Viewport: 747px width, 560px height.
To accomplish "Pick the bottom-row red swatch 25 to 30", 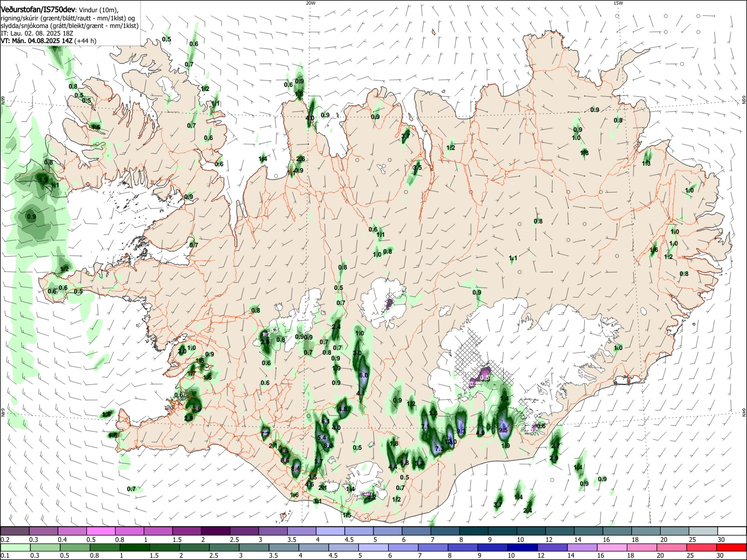I will coord(701,547).
